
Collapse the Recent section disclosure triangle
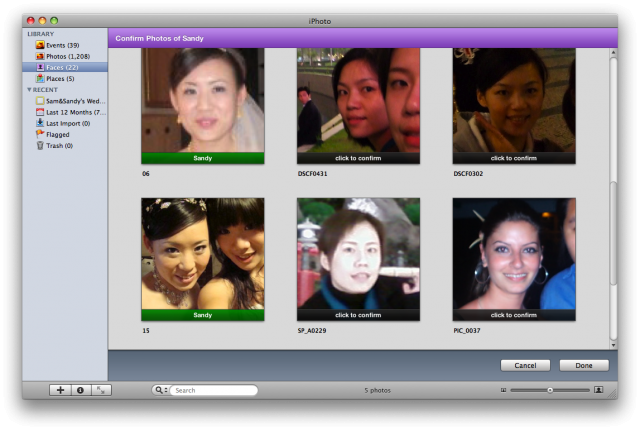30,90
